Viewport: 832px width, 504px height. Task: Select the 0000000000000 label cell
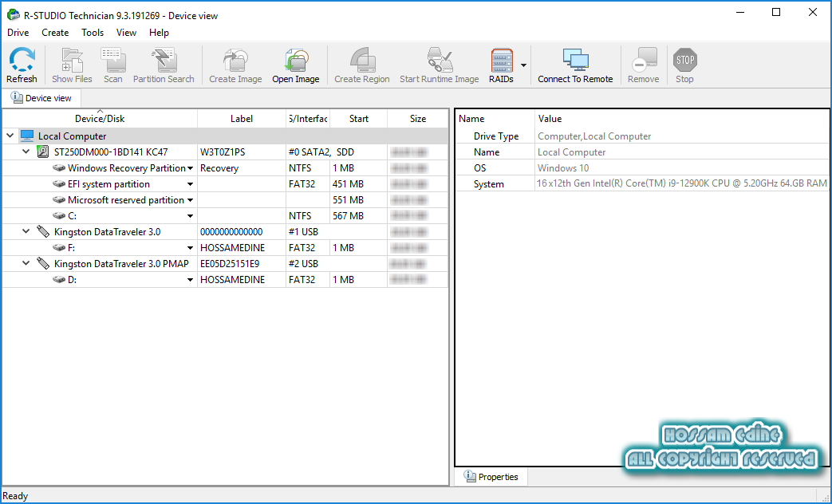(242, 232)
